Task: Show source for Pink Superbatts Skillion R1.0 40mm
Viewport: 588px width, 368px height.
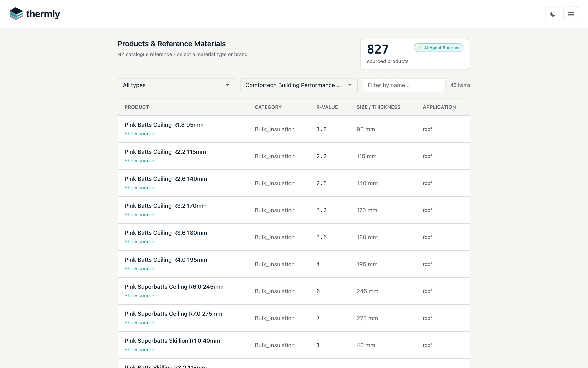Action: (139, 350)
